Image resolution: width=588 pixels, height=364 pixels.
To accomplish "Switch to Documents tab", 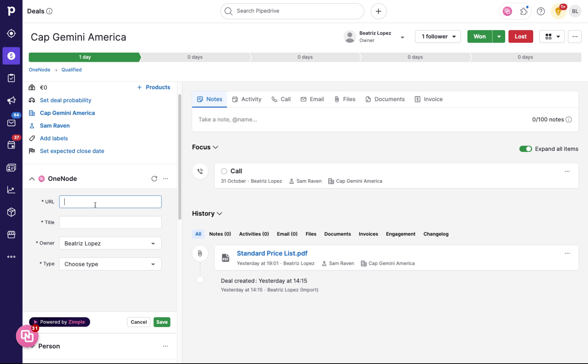I will point(385,99).
